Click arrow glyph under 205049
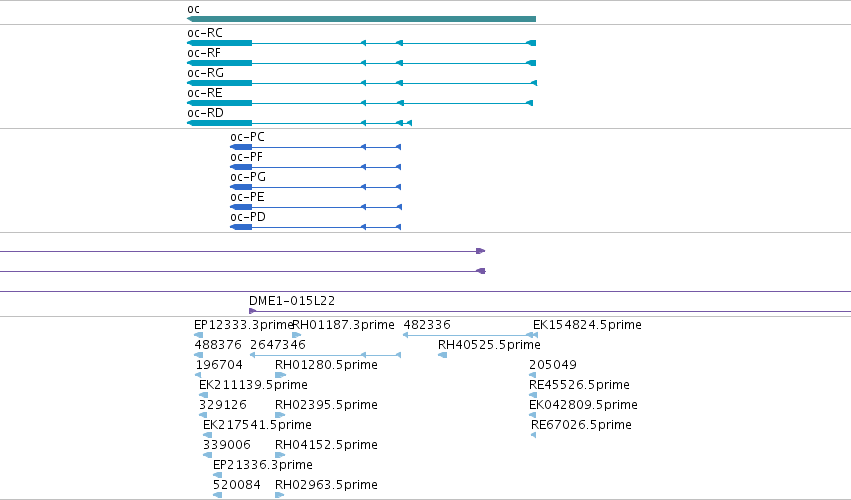The width and height of the screenshot is (851, 500). coord(532,375)
